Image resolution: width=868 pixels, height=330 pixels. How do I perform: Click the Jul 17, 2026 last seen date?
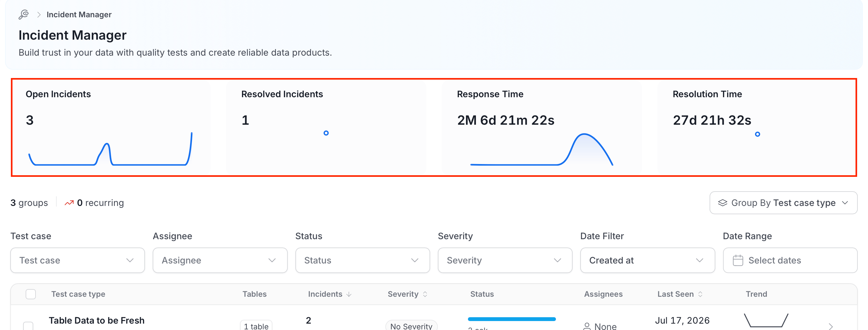point(682,320)
